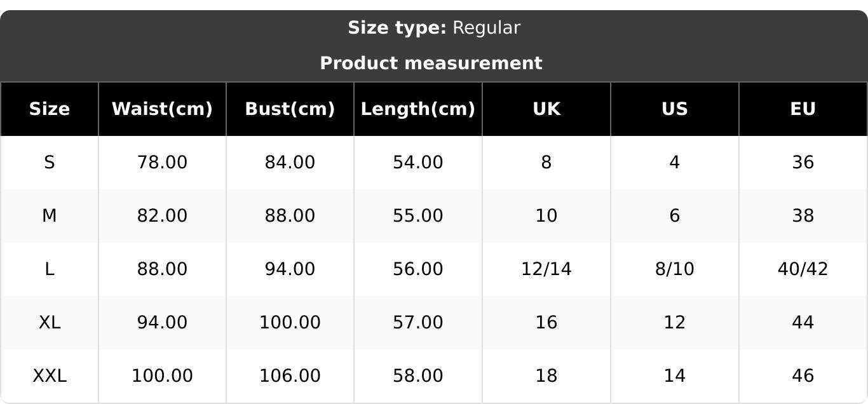The width and height of the screenshot is (868, 404).
Task: Click the M size row label
Action: 50,216
